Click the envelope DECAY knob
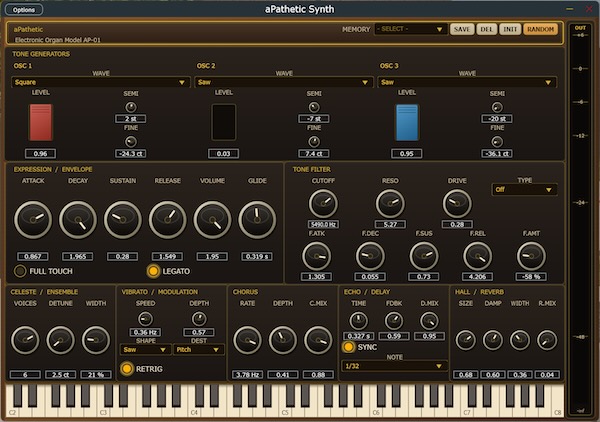600x422 pixels. pyautogui.click(x=78, y=220)
